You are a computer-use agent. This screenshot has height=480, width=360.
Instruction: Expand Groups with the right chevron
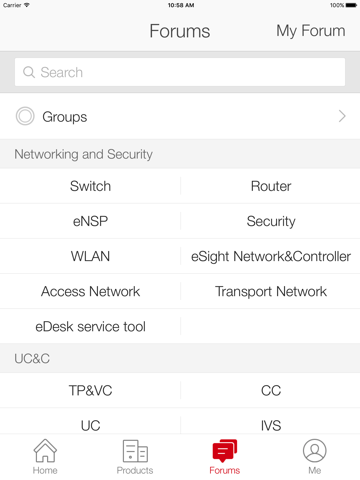tap(342, 116)
